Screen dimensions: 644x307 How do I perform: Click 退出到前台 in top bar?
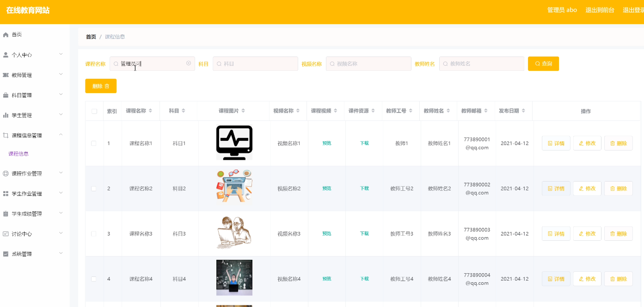tap(600, 10)
